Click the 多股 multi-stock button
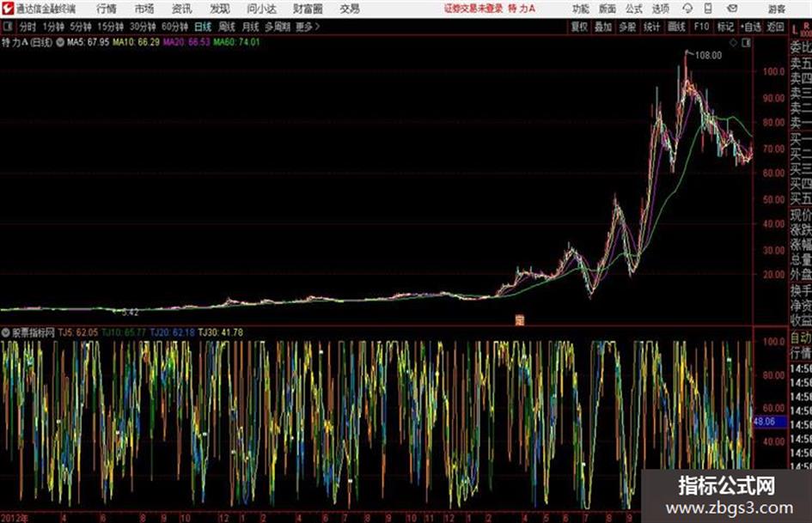 pyautogui.click(x=627, y=27)
